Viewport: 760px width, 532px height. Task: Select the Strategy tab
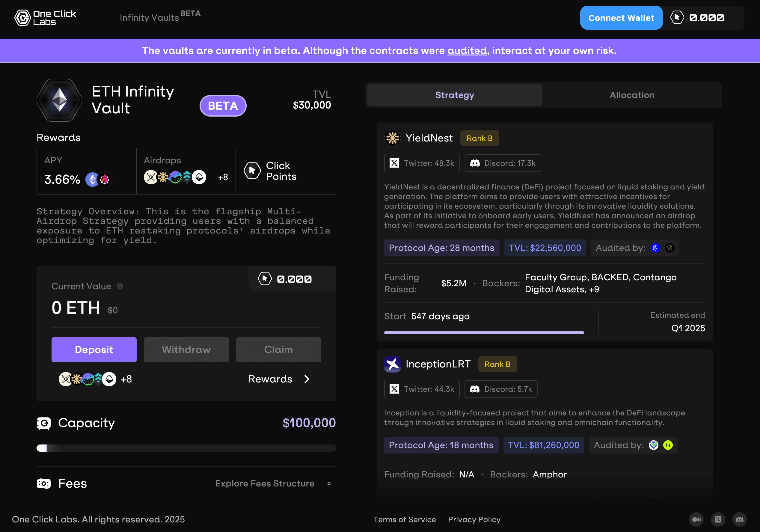[454, 95]
